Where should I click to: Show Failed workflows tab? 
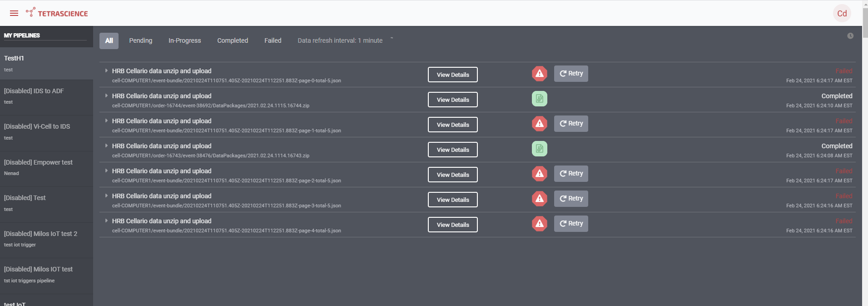(x=273, y=40)
